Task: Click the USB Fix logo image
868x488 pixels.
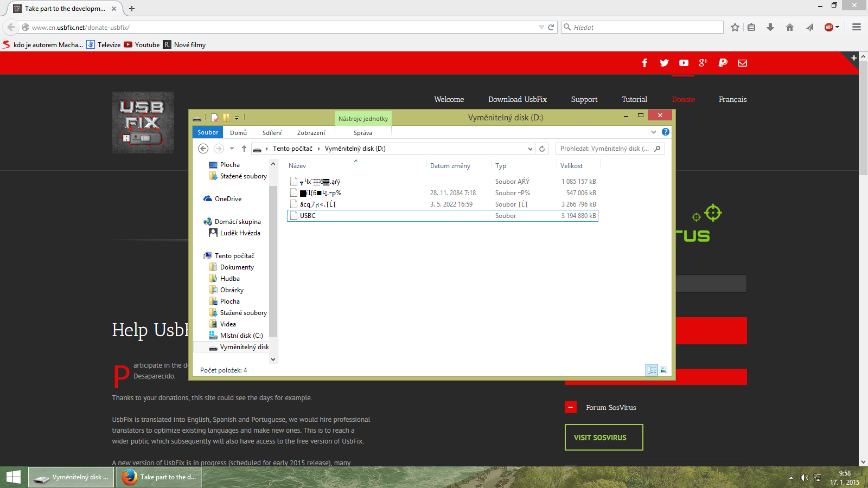Action: coord(143,123)
